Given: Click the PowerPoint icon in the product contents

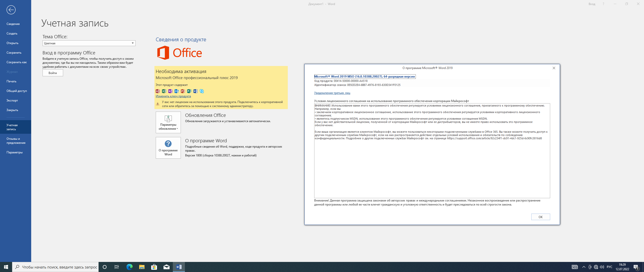Looking at the screenshot, I should 183,91.
